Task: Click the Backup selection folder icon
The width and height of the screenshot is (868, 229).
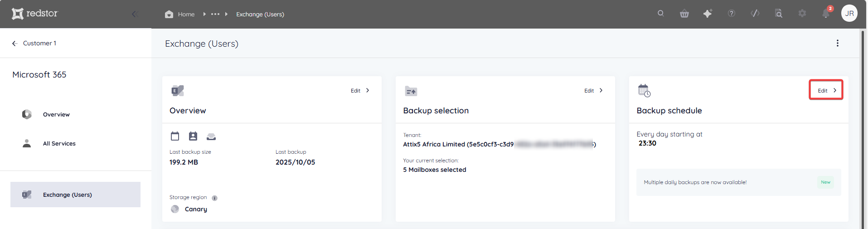Action: click(411, 91)
